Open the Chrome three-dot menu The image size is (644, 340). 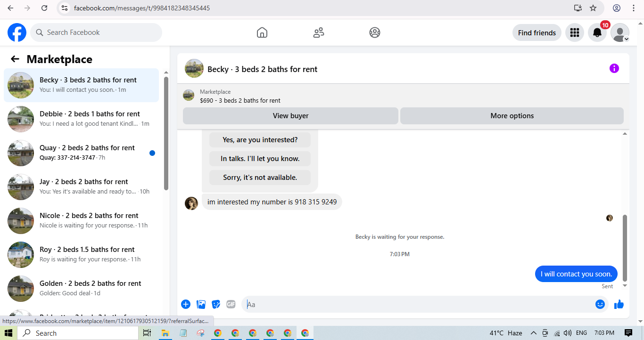pyautogui.click(x=633, y=8)
